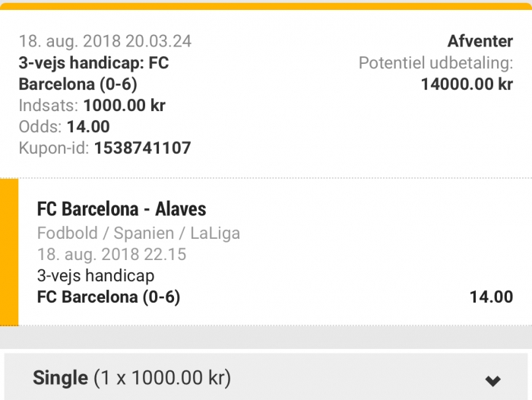Click the FC Barcelona (0-6) selection in match row
The width and height of the screenshot is (532, 400).
pyautogui.click(x=109, y=297)
